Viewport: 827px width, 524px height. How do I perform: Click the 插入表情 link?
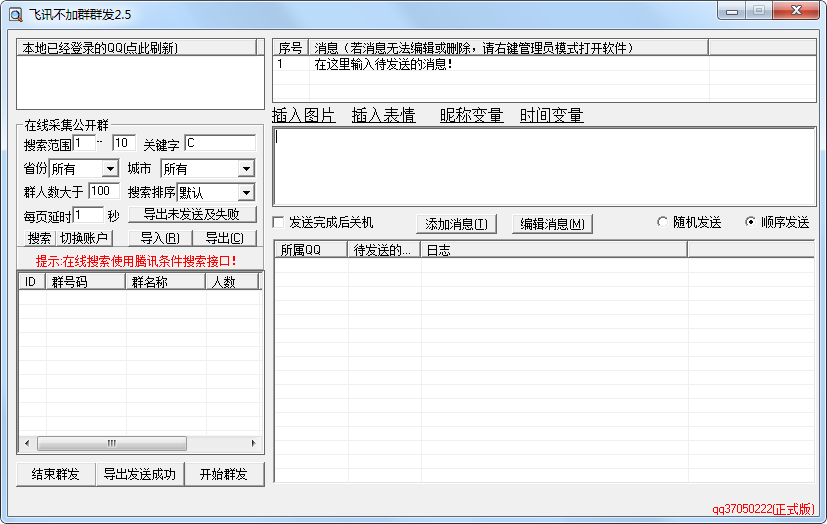[383, 116]
